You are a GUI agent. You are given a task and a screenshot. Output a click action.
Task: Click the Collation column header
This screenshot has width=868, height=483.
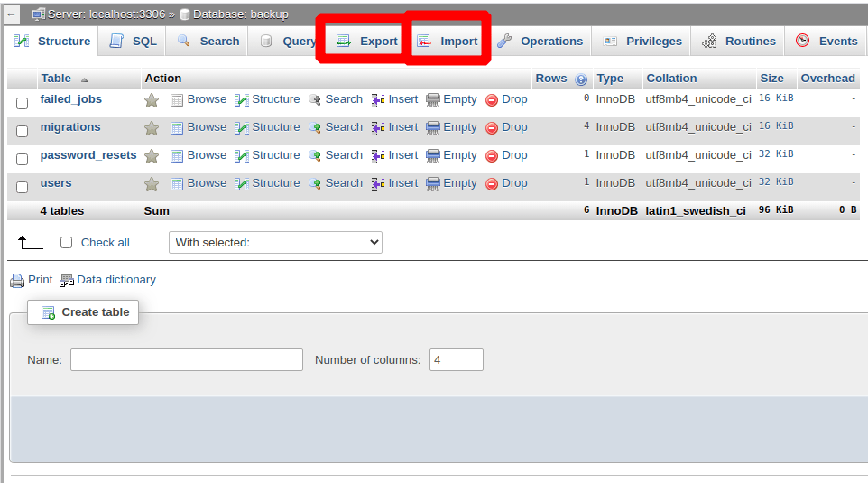[x=671, y=79]
